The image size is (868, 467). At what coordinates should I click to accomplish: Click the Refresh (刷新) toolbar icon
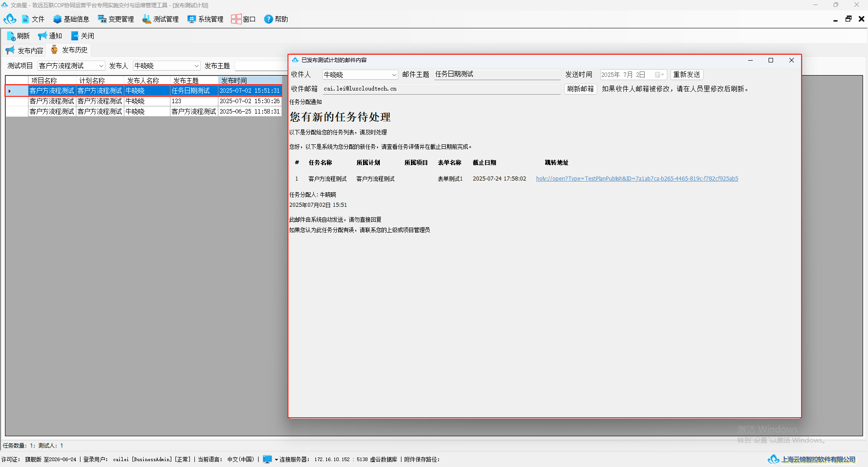pos(11,36)
